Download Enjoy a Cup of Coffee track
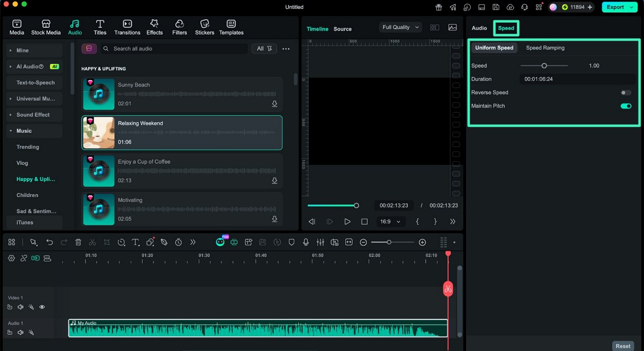 (x=274, y=181)
